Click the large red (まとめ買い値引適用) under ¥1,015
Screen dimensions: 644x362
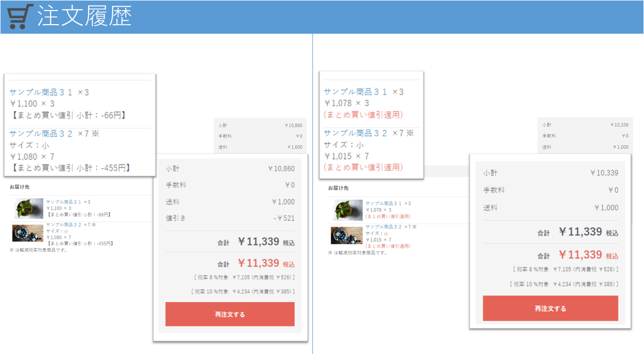click(363, 167)
